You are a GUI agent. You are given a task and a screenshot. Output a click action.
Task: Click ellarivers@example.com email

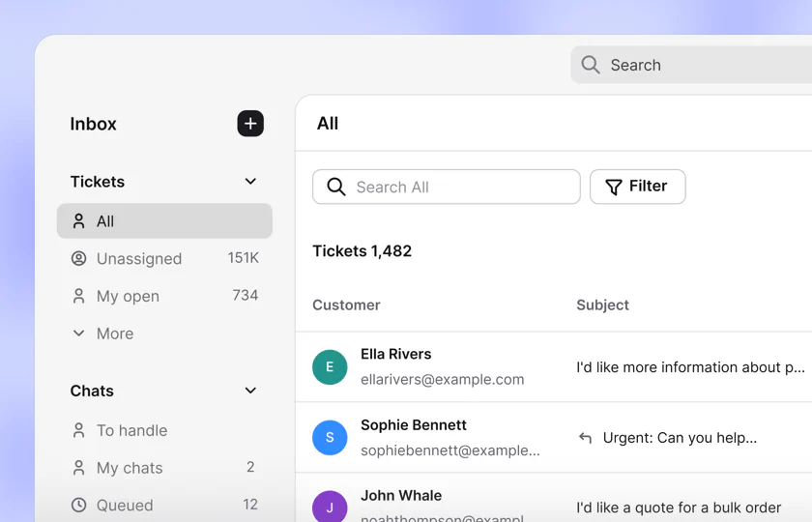click(x=443, y=380)
